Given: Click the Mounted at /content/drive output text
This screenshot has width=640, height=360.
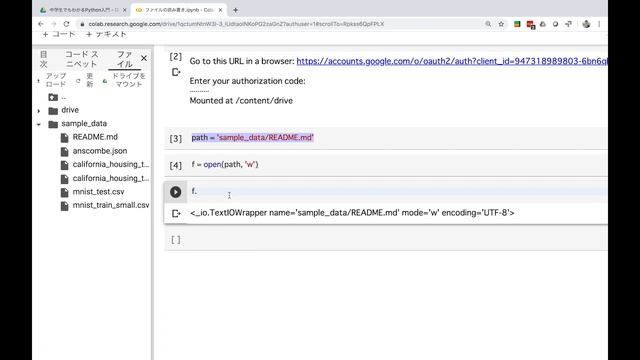Looking at the screenshot, I should (241, 101).
